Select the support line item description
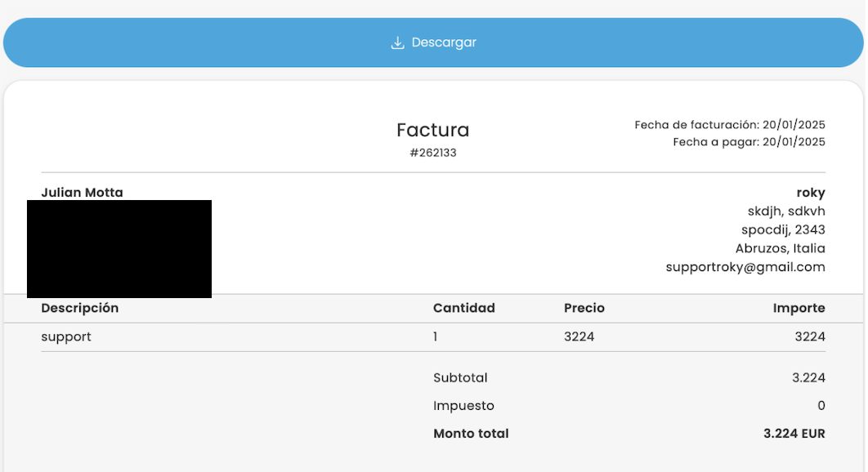The image size is (868, 472). click(x=66, y=336)
